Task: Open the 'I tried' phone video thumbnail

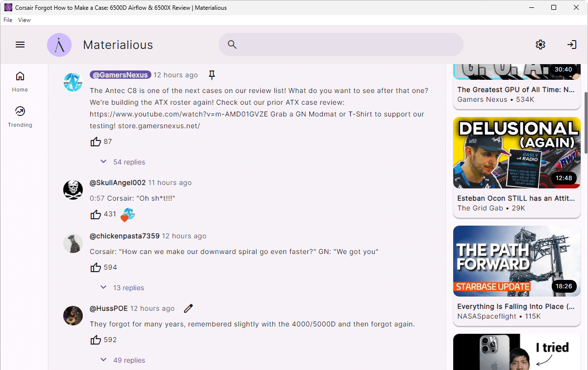Action: pyautogui.click(x=517, y=352)
